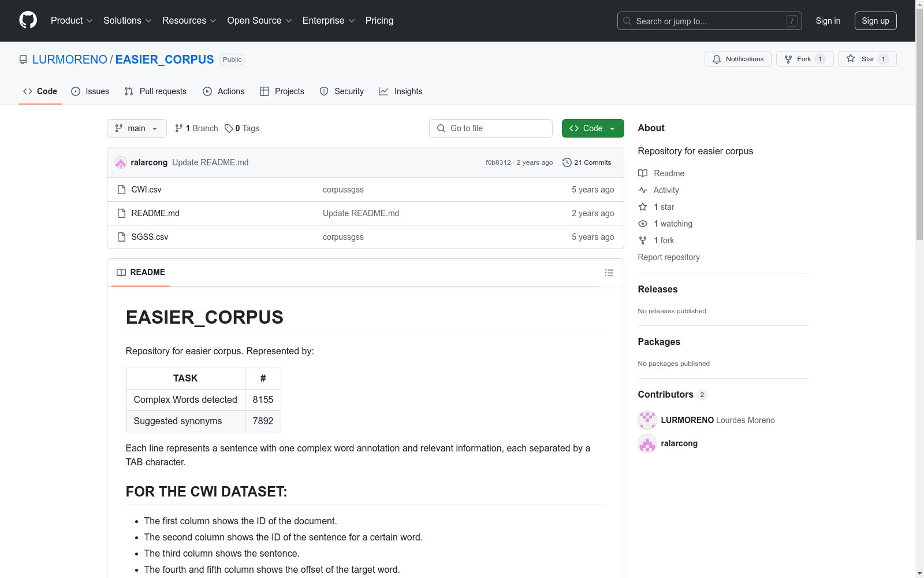
Task: Open the LURMORENO owner profile link
Action: coord(70,60)
